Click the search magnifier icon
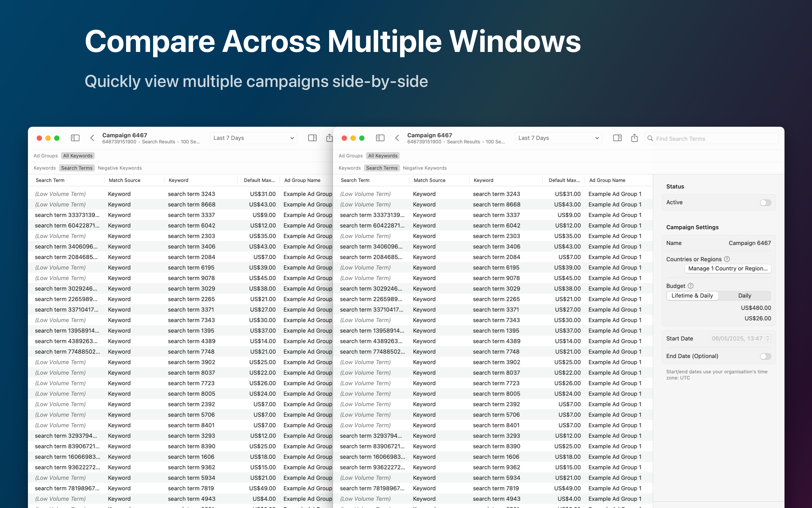Image resolution: width=812 pixels, height=508 pixels. (x=650, y=138)
